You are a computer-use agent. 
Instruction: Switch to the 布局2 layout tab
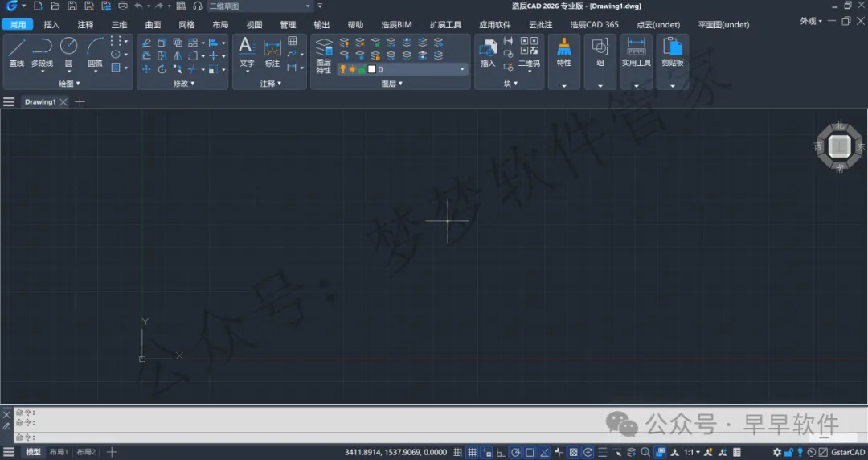tap(86, 452)
